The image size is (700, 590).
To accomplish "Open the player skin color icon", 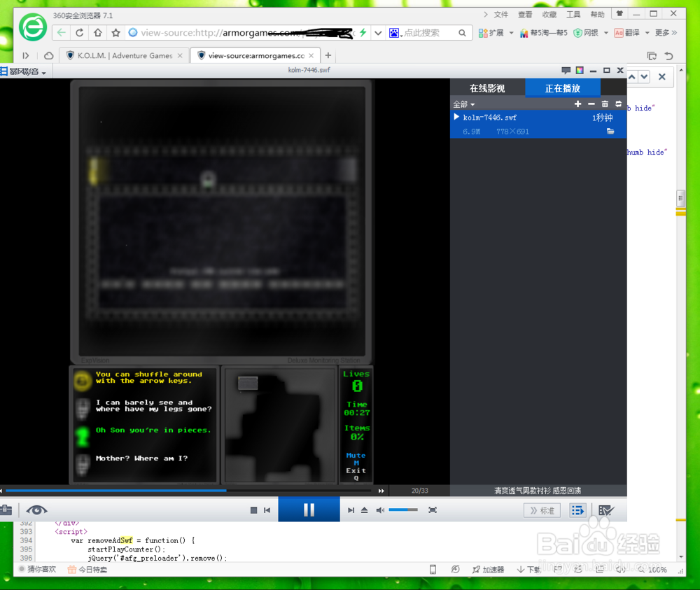I will (x=580, y=70).
